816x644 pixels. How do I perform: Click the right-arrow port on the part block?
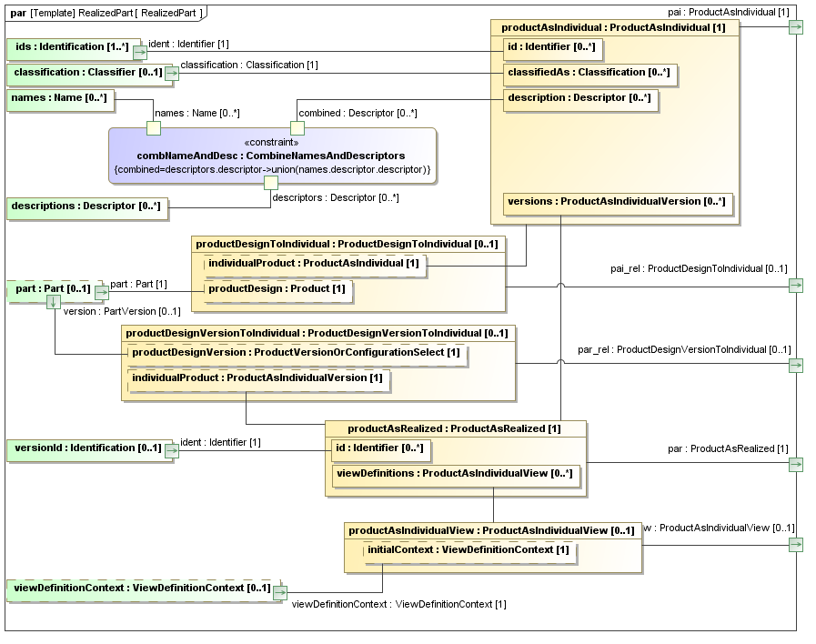[102, 292]
